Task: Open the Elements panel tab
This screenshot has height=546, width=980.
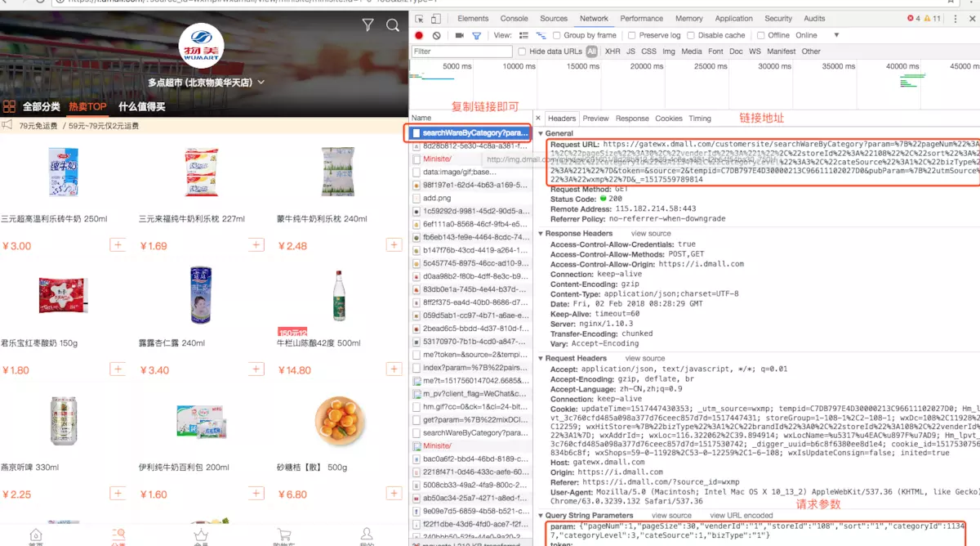Action: (473, 18)
